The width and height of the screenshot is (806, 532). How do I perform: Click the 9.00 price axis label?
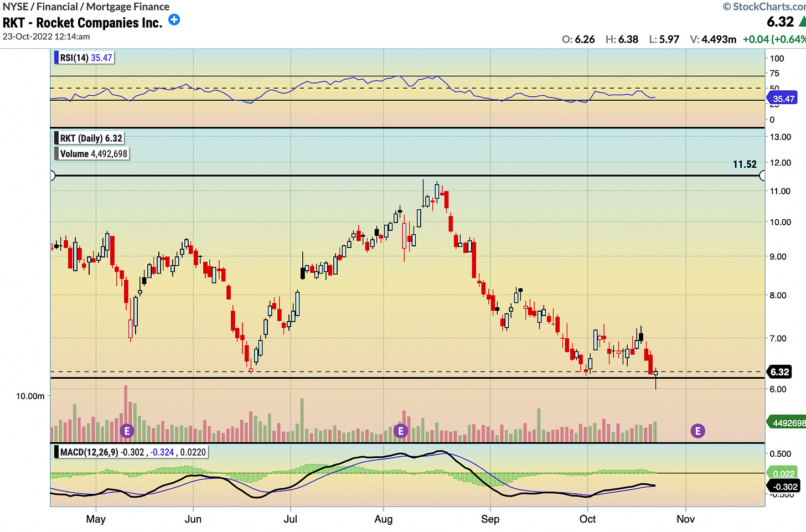click(778, 256)
